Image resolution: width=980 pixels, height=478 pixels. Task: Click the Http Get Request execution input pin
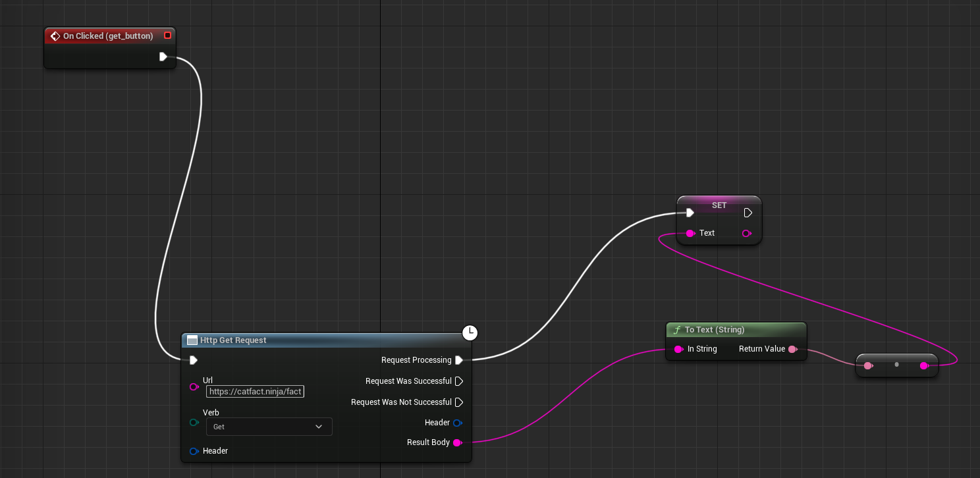(x=193, y=360)
